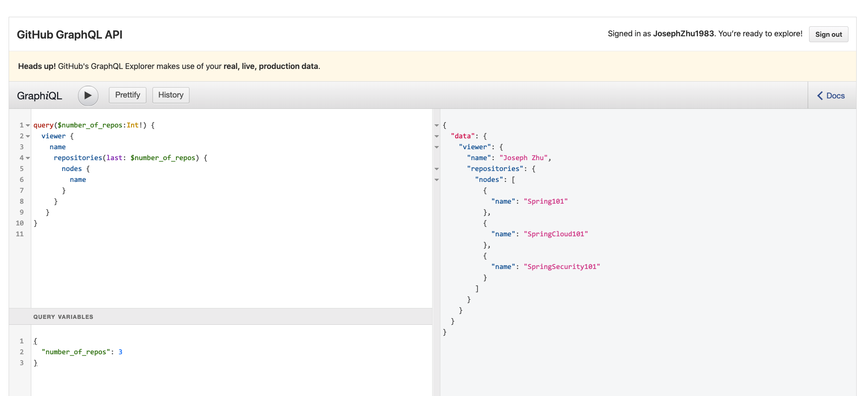Click the nodes field on line 5
Image resolution: width=868 pixels, height=396 pixels.
pos(72,169)
